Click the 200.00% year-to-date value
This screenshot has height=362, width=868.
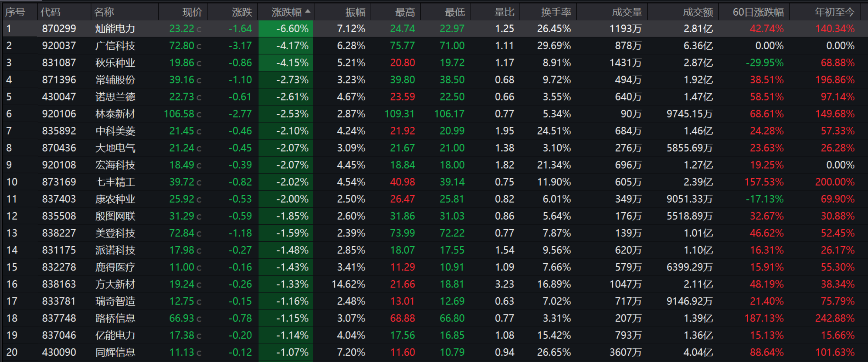pos(835,182)
